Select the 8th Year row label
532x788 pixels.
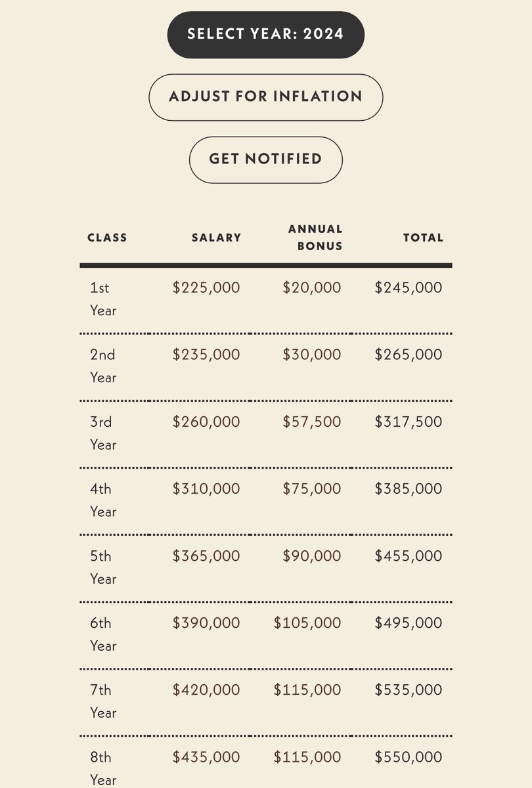[103, 768]
